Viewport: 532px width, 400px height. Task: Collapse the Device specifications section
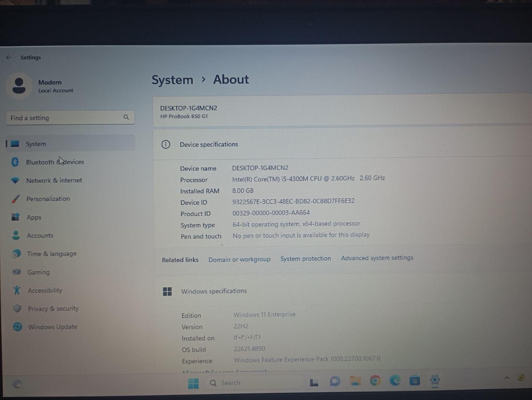pyautogui.click(x=342, y=144)
